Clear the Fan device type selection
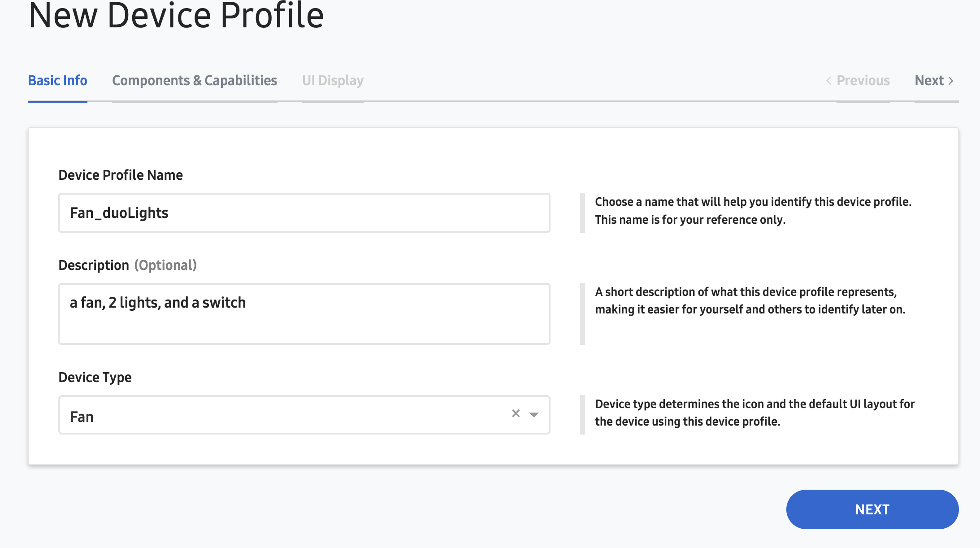Viewport: 980px width, 548px height. (516, 413)
